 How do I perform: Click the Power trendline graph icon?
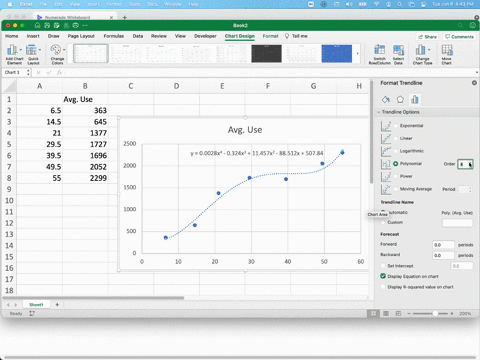click(386, 176)
